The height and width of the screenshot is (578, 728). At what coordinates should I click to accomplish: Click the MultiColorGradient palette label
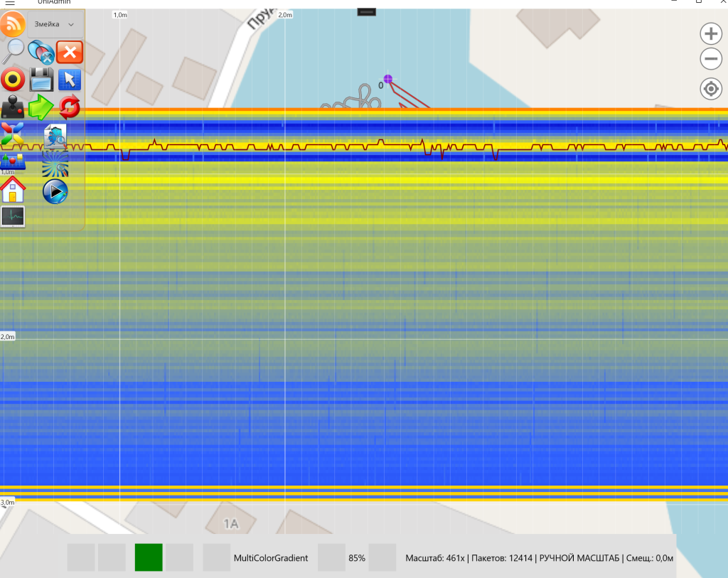(271, 558)
